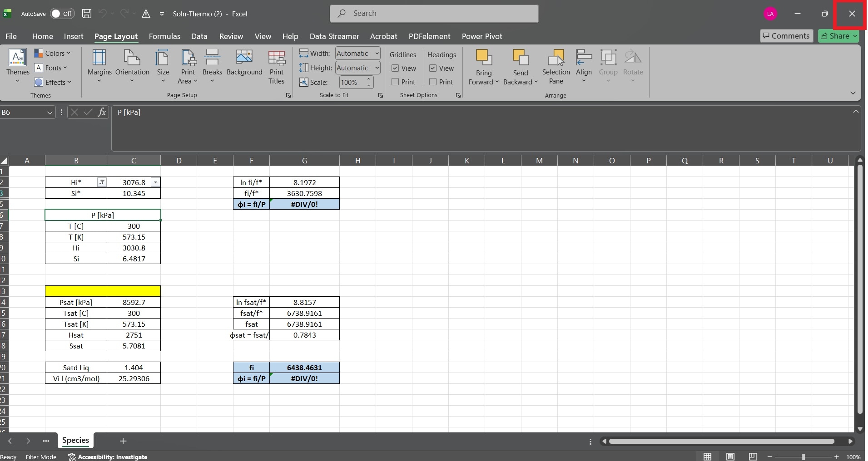Open the Data Streamer ribbon tab

(334, 36)
